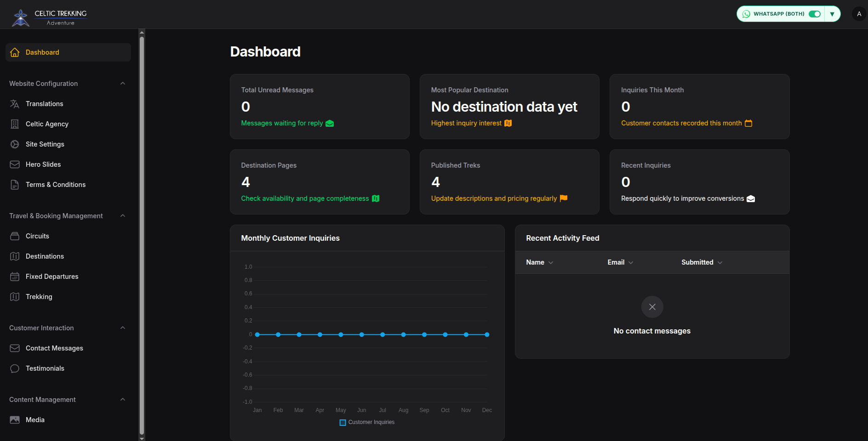Click the calendar icon in Inquiries This Month
The width and height of the screenshot is (868, 441).
[748, 123]
